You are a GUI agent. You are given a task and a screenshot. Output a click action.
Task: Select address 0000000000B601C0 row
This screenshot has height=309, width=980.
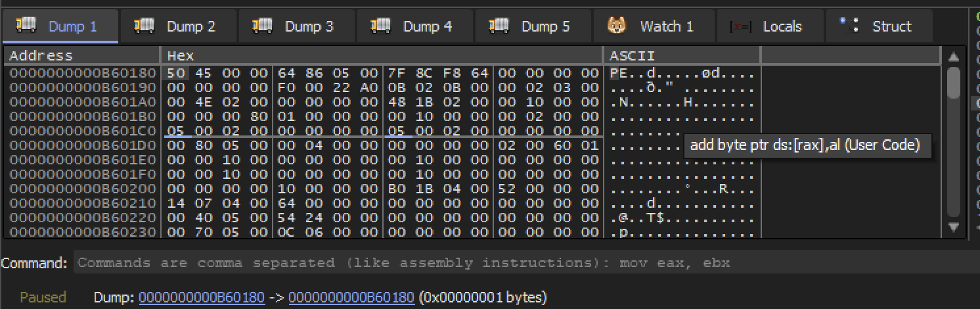tap(82, 131)
